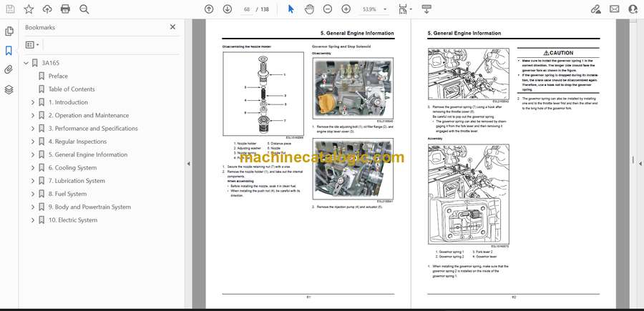Select the Hand pan tool
This screenshot has height=311, width=644.
tap(309, 9)
